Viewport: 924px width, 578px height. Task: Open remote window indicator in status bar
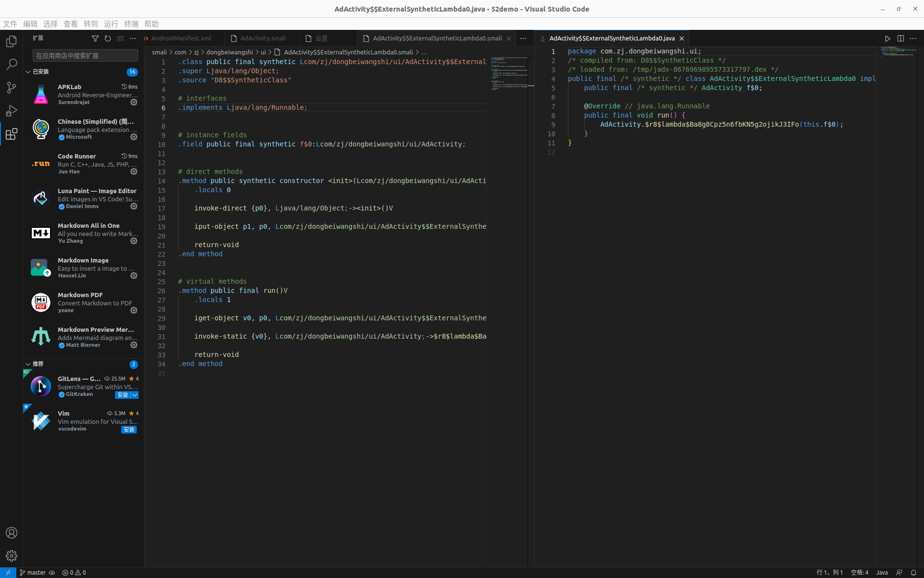[x=8, y=573]
